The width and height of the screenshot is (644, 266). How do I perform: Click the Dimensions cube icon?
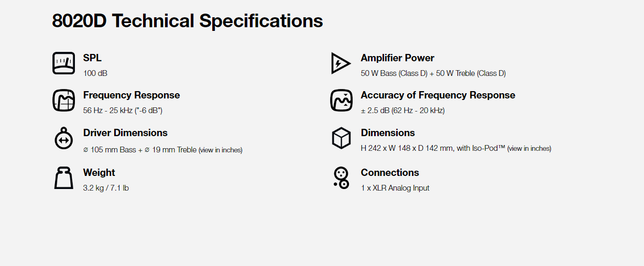[341, 138]
